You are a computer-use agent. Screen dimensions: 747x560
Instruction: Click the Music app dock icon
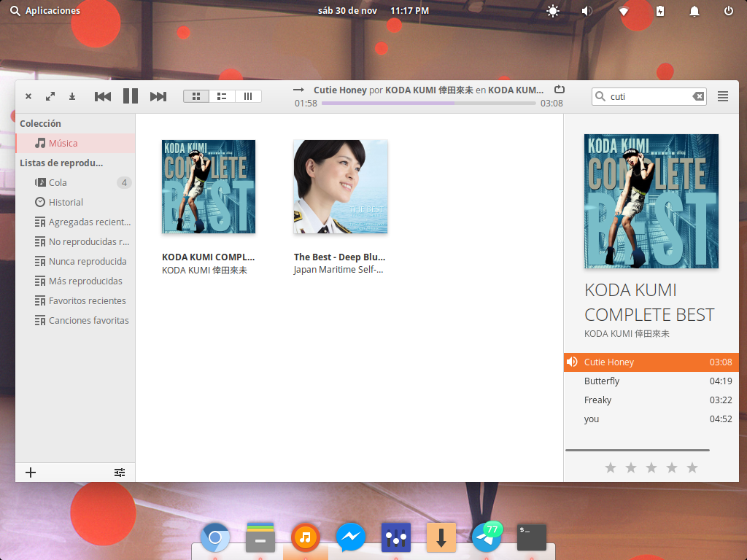[x=306, y=538]
